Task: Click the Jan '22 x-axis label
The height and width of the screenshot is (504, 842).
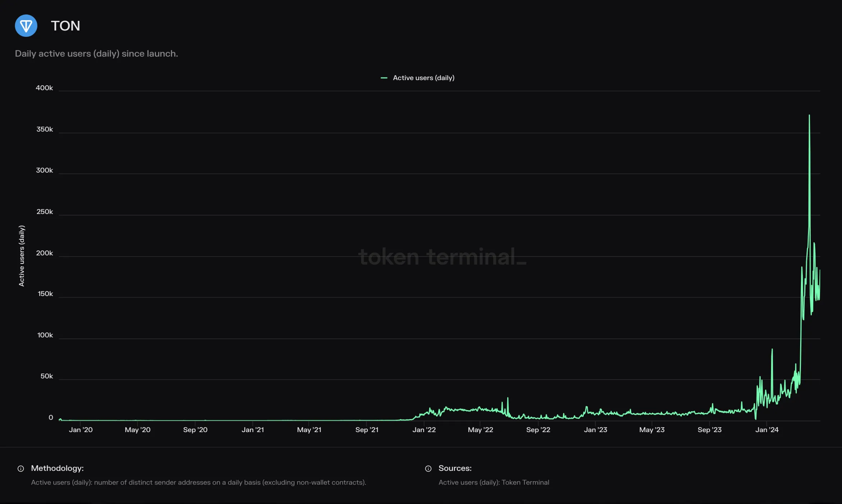Action: [424, 430]
